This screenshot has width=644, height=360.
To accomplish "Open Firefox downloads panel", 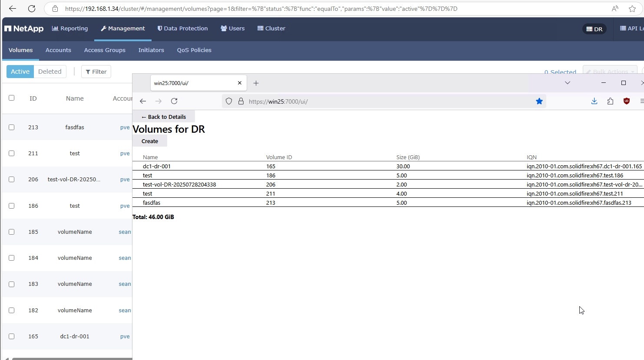I will pos(594,101).
